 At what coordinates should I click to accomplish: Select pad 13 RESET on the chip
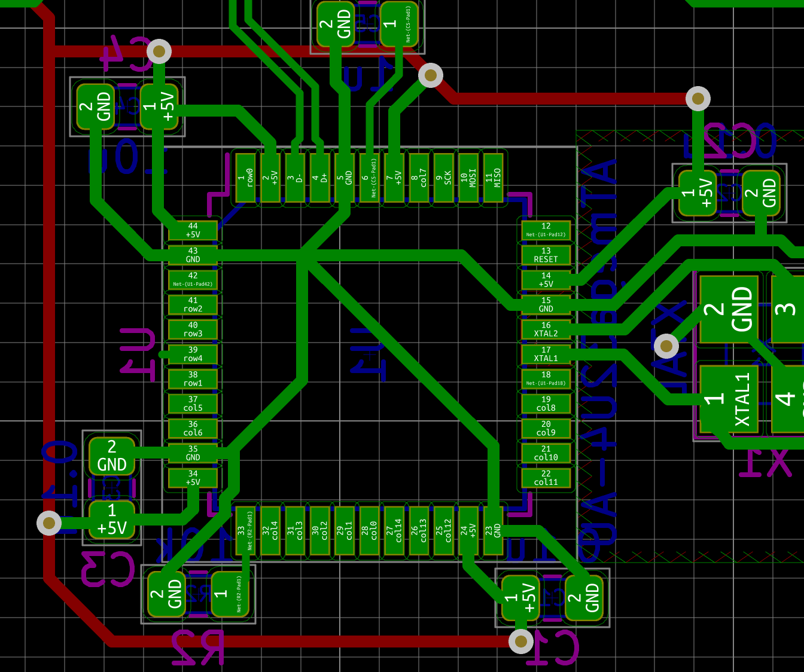tap(546, 255)
